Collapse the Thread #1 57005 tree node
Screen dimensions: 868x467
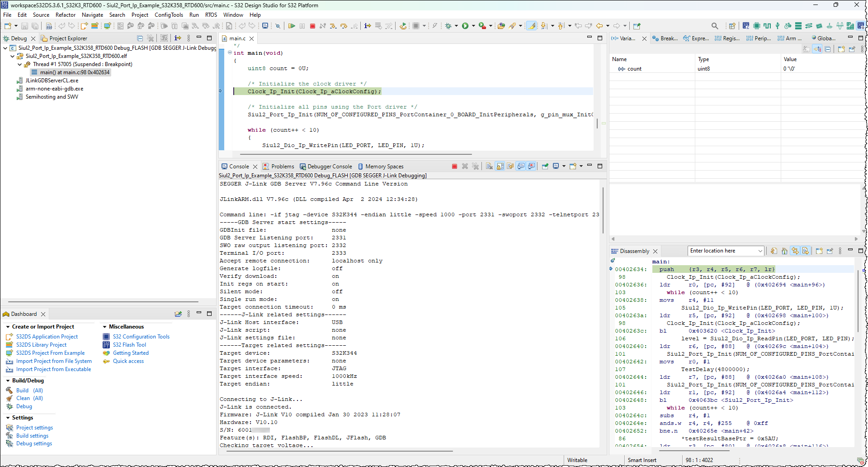[19, 64]
